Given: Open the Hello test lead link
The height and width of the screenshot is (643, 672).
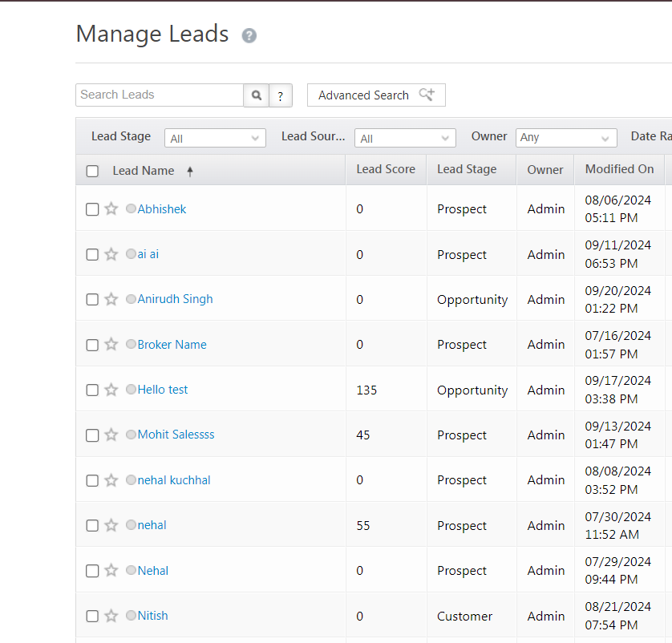Looking at the screenshot, I should coord(163,390).
